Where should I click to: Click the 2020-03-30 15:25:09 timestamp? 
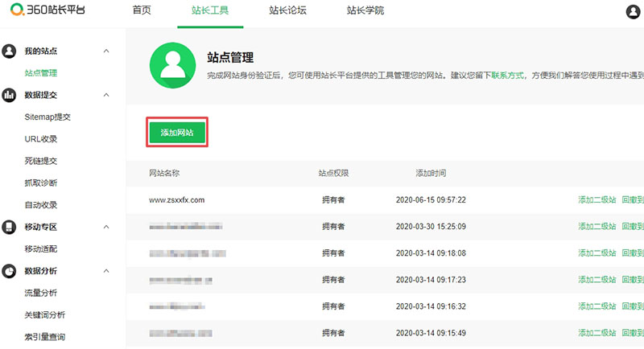(431, 227)
